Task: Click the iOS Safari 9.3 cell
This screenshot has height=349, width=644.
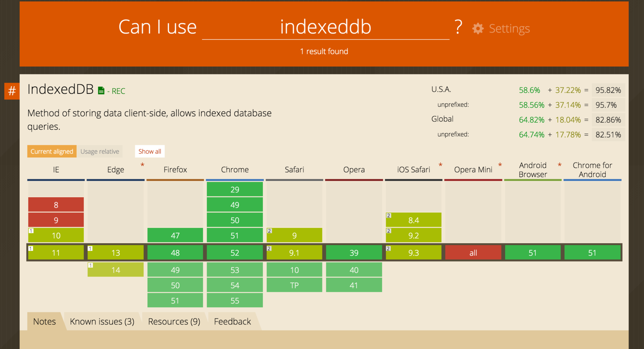Action: tap(413, 253)
